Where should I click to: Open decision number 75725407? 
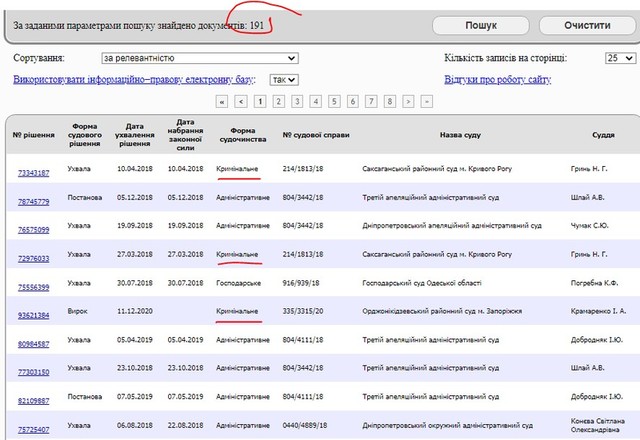click(33, 428)
